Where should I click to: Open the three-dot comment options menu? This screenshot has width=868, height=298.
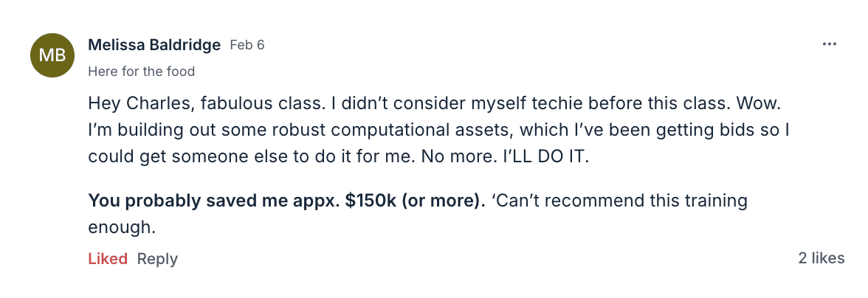[830, 44]
